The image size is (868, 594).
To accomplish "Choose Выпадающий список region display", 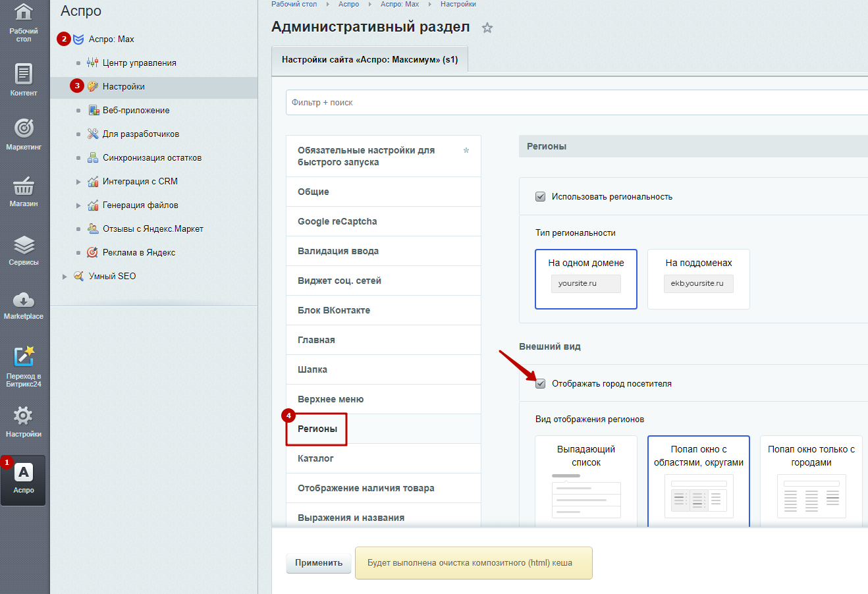I will click(586, 481).
